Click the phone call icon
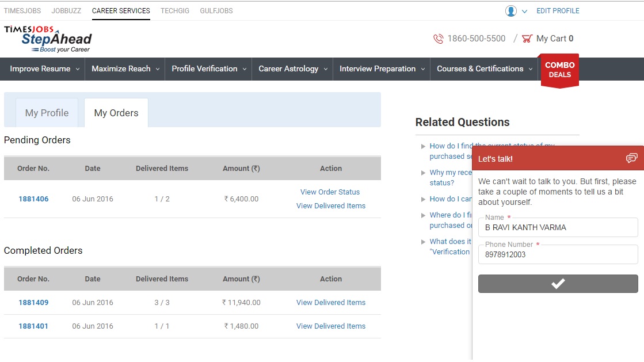 click(439, 39)
